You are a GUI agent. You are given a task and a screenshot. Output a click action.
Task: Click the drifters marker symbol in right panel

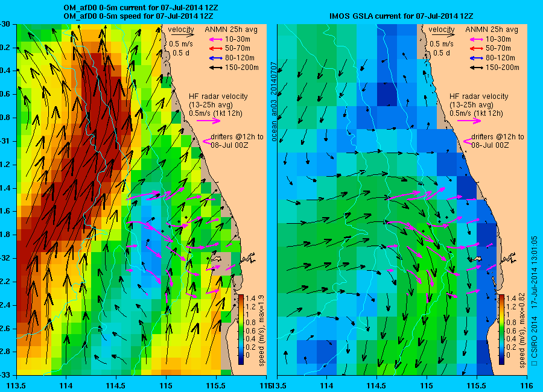467,141
